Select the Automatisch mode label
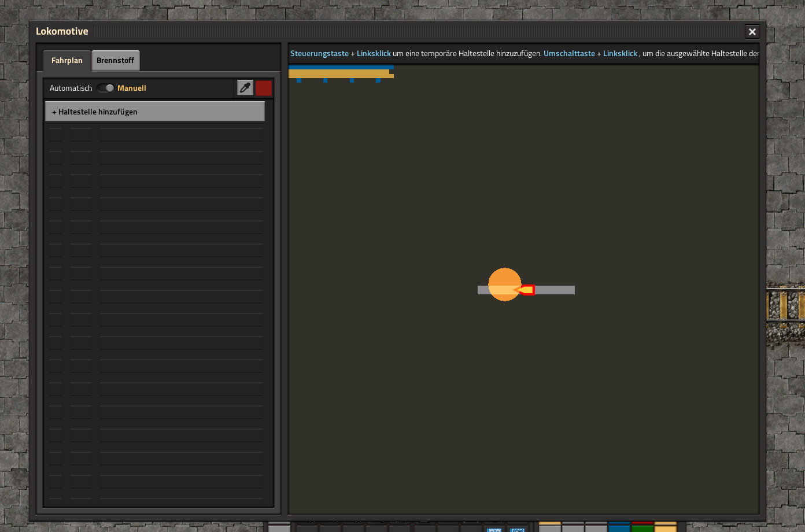The height and width of the screenshot is (532, 805). point(71,88)
